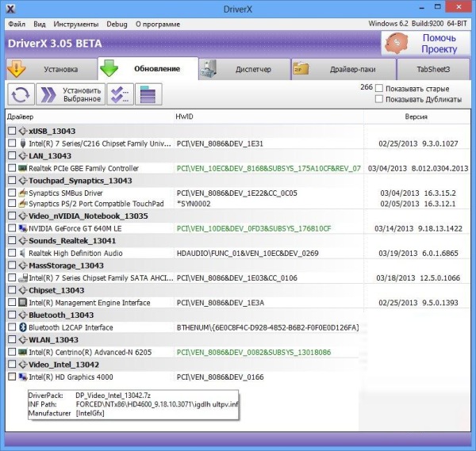Viewport: 476px width, 451px height.
Task: Toggle 'Показывать Дубликаты' checkbox
Action: coord(379,100)
